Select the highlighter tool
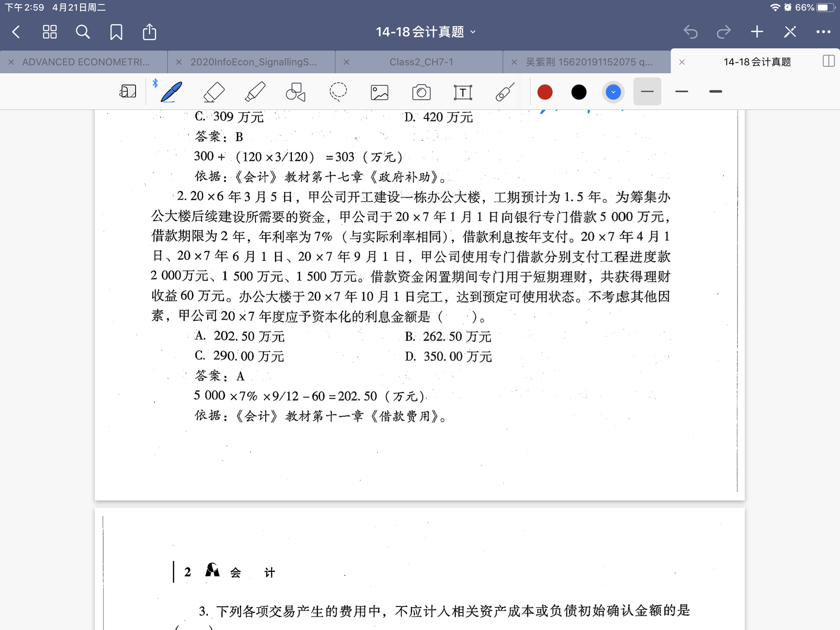This screenshot has width=840, height=630. pos(255,92)
